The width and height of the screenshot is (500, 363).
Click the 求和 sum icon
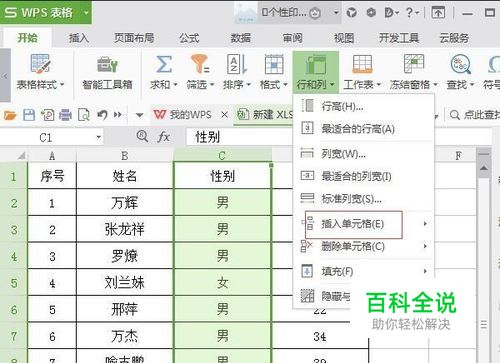point(164,64)
